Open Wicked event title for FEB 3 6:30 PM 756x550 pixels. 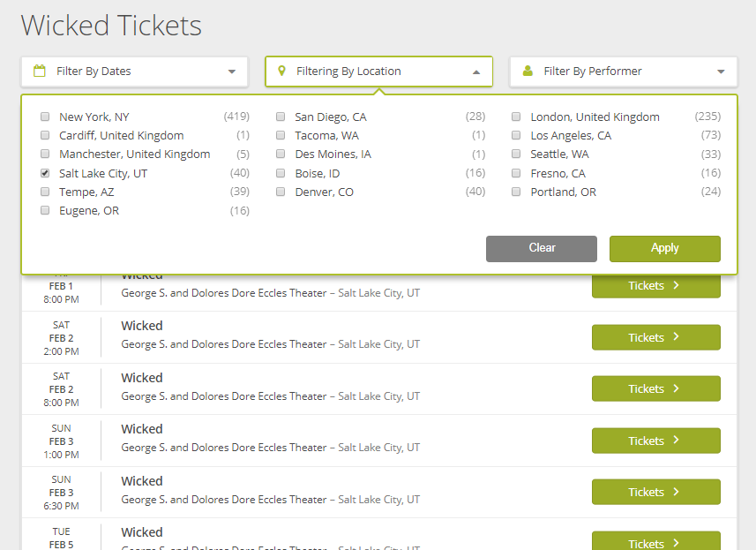[142, 481]
